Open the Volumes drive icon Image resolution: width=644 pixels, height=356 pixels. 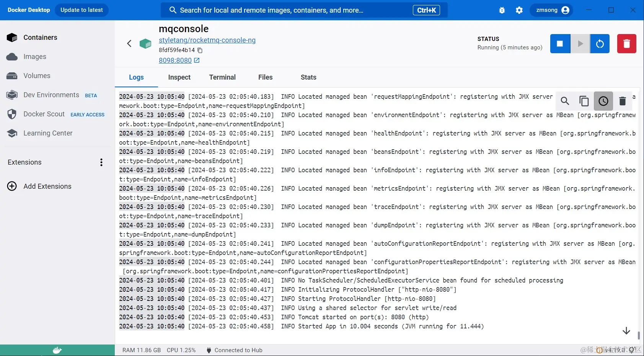point(12,76)
